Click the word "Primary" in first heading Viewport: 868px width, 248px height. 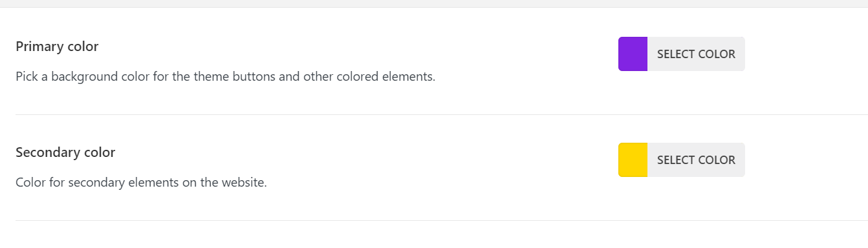coord(38,46)
